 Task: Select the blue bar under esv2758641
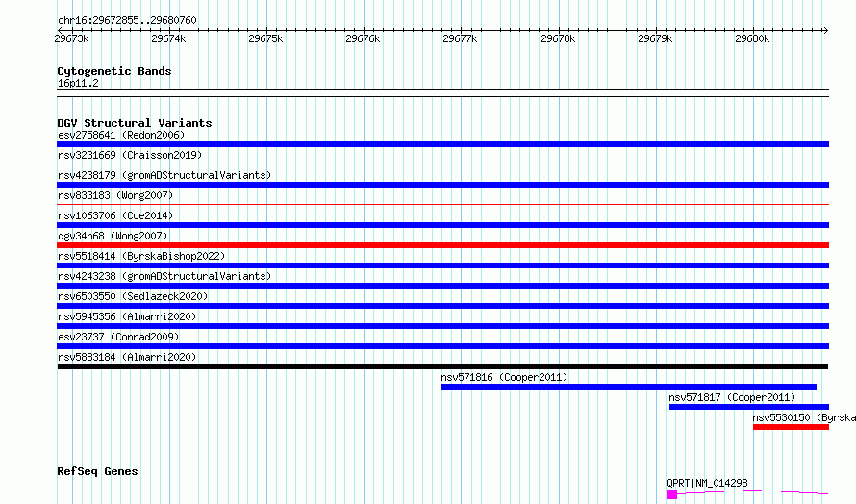click(x=442, y=144)
